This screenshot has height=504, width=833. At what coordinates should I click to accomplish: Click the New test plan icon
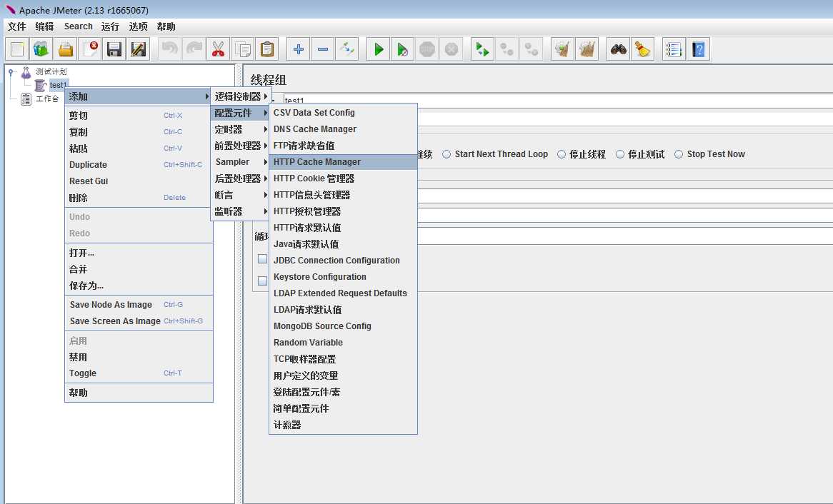17,49
